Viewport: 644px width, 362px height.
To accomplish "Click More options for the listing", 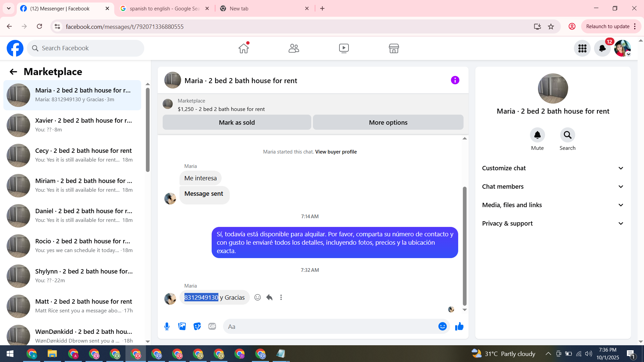I will tap(388, 122).
